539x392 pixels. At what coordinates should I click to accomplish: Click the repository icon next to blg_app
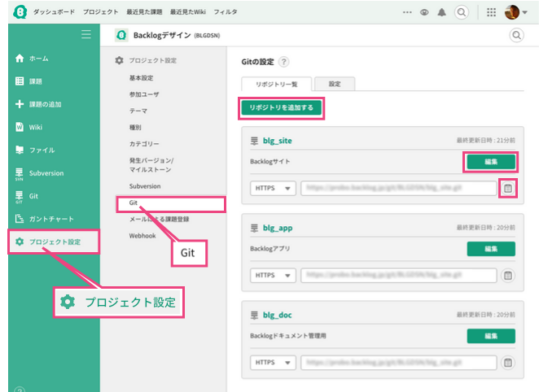[x=254, y=228]
